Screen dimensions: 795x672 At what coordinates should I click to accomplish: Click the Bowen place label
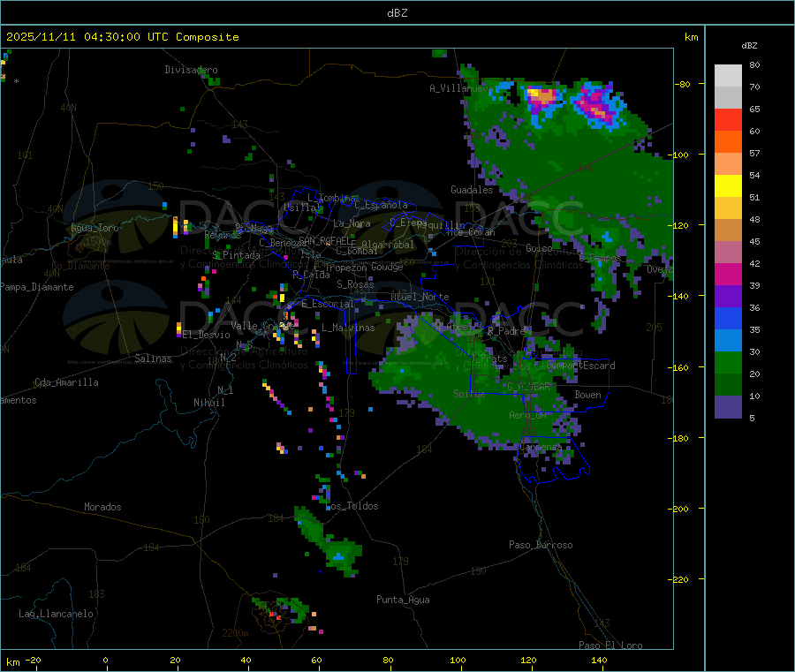tap(587, 395)
